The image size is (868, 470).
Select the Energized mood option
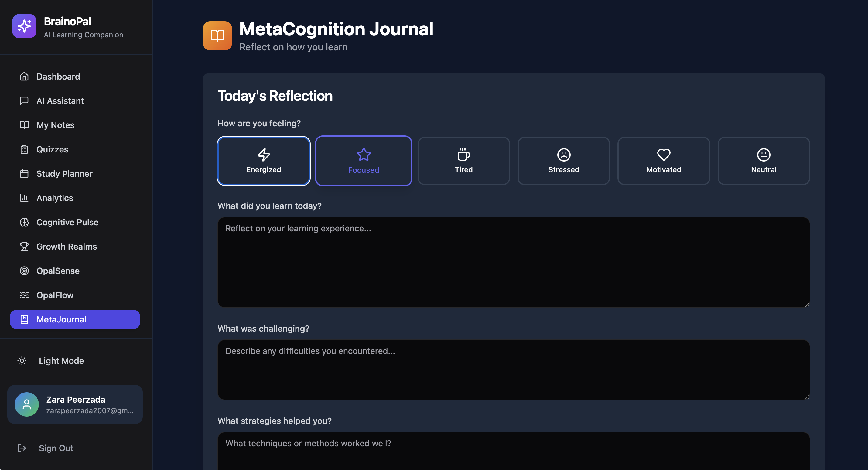(x=264, y=161)
